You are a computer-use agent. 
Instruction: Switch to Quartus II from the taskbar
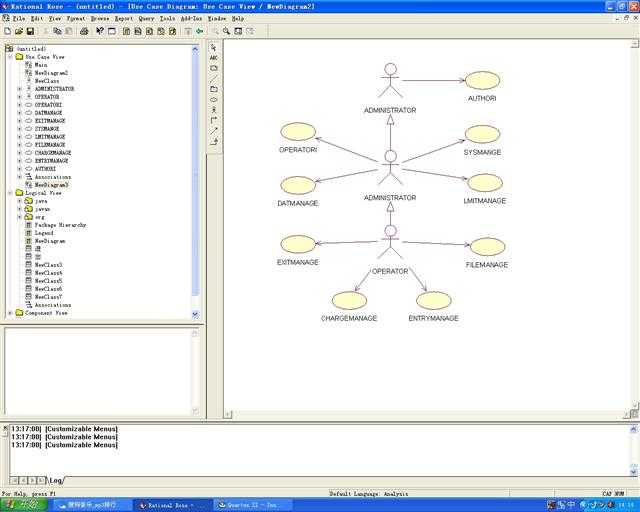tap(253, 505)
